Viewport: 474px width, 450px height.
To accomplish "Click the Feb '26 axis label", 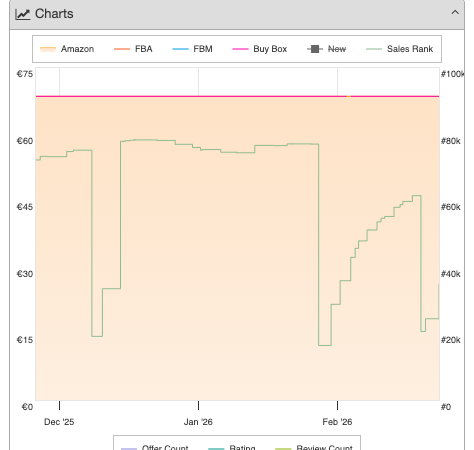I will tap(337, 422).
